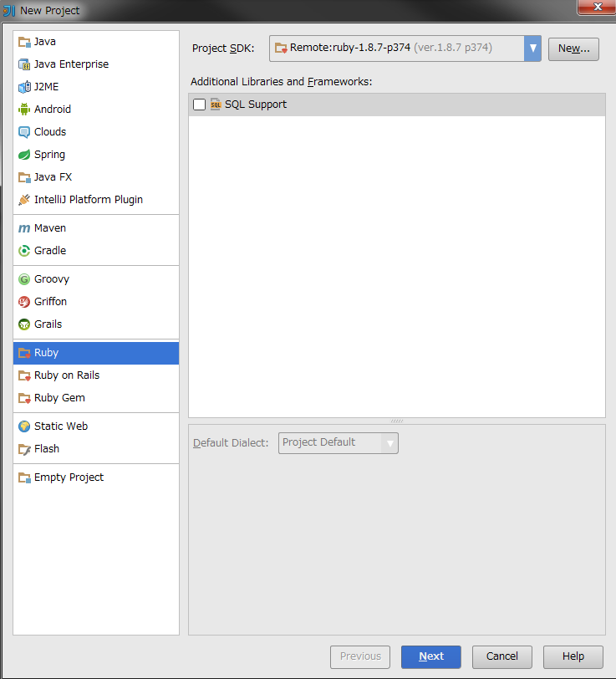
Task: Select the Ruby Gem label
Action: click(x=59, y=397)
